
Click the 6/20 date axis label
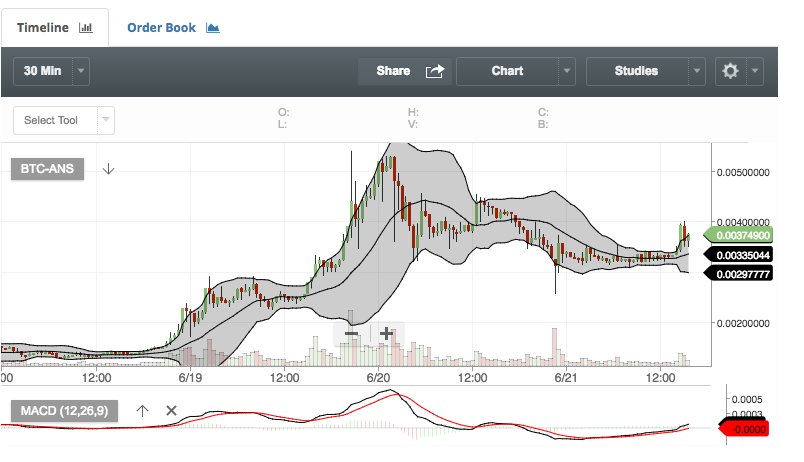(x=378, y=378)
